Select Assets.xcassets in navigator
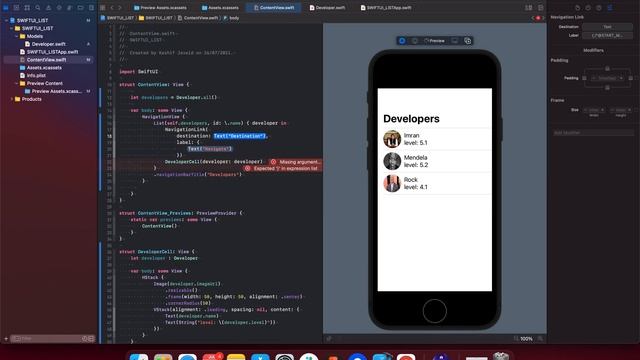Image resolution: width=640 pixels, height=360 pixels. (x=44, y=68)
